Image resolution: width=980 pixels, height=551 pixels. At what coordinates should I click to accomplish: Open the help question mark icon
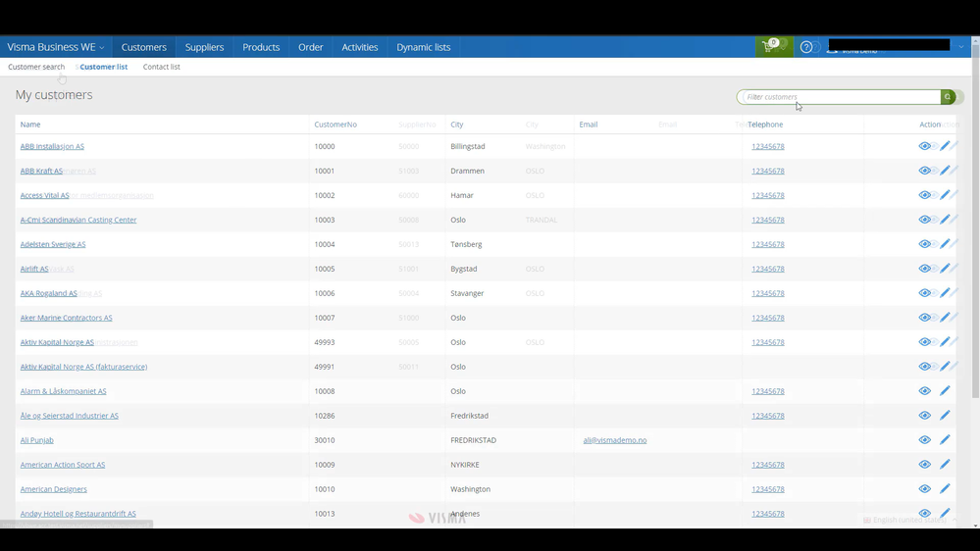[x=806, y=47]
